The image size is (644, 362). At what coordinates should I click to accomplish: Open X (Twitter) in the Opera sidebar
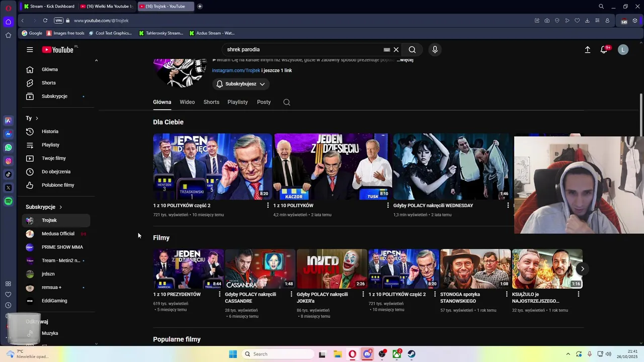pos(8,188)
